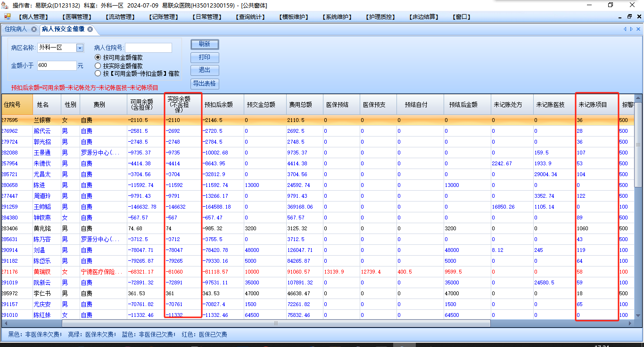Select patient name 熊代云 in the grid
644x347 pixels.
pos(42,131)
